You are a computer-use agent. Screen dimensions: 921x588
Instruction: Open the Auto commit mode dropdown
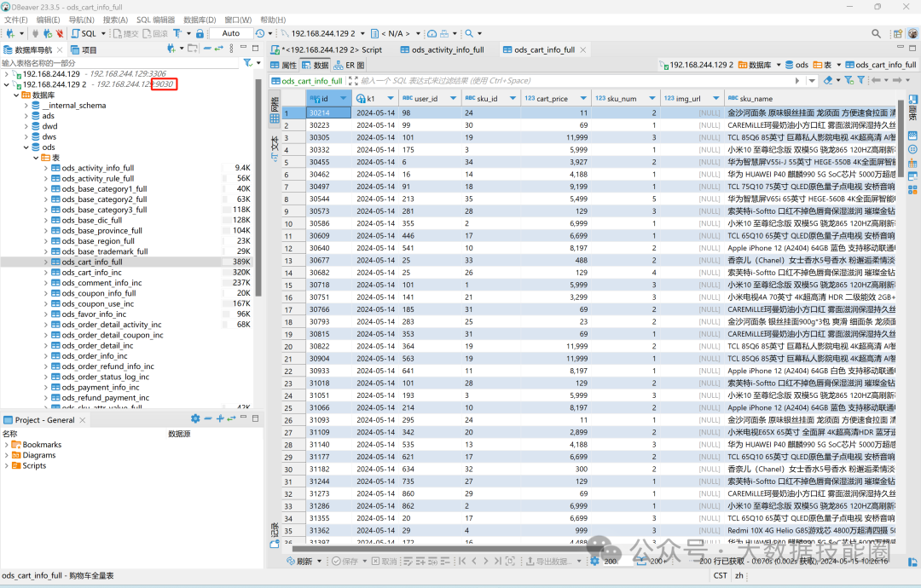coord(231,33)
